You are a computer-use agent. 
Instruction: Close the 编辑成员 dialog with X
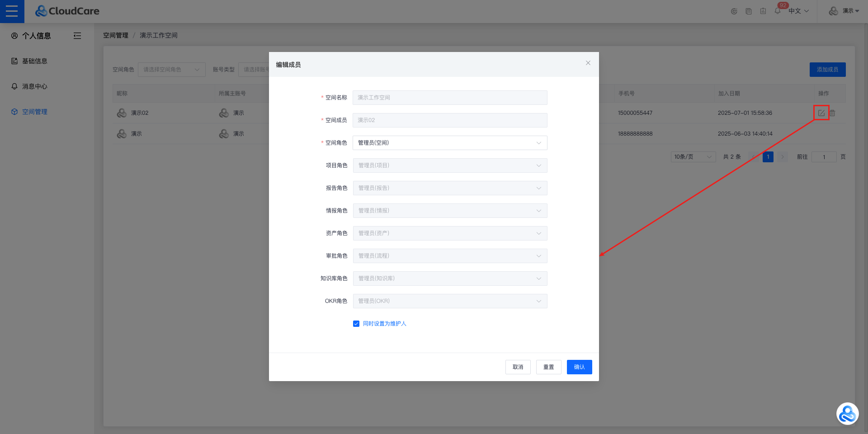click(588, 63)
